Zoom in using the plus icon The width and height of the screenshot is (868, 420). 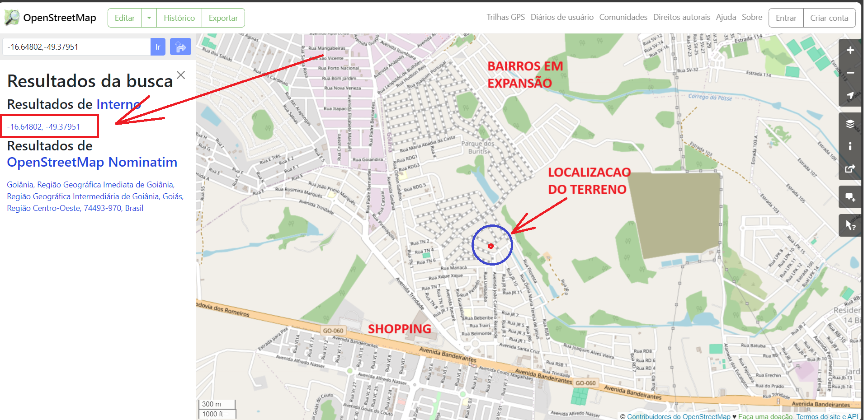point(850,50)
